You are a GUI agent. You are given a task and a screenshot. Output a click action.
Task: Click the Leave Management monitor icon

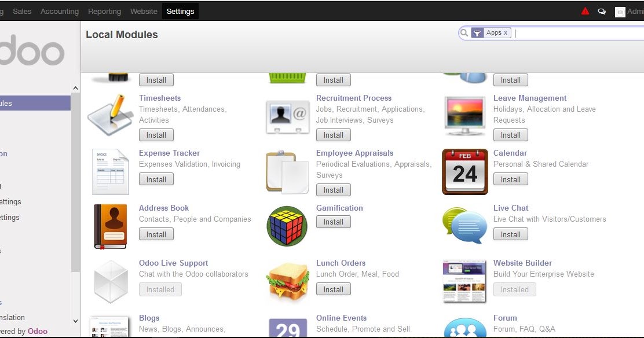coord(465,116)
